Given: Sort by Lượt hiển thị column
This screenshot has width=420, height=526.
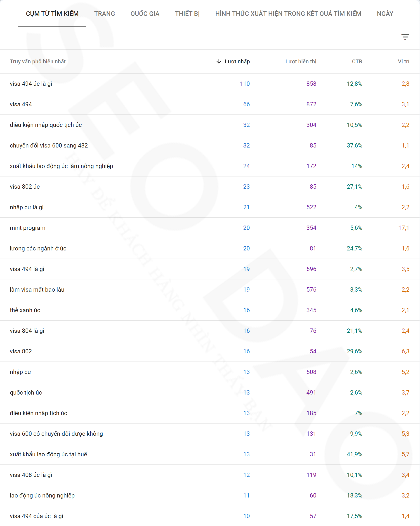Looking at the screenshot, I should tap(301, 62).
